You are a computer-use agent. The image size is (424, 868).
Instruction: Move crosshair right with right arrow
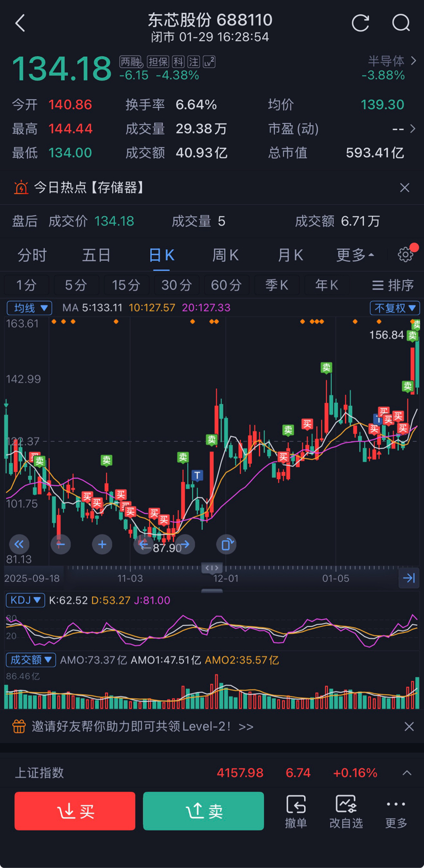[185, 544]
